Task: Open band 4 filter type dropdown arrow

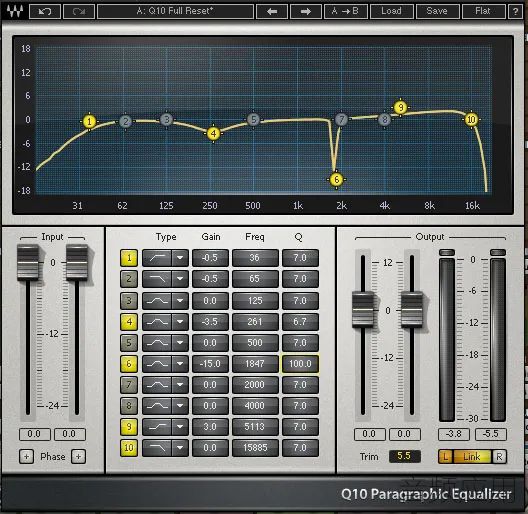Action: 180,322
